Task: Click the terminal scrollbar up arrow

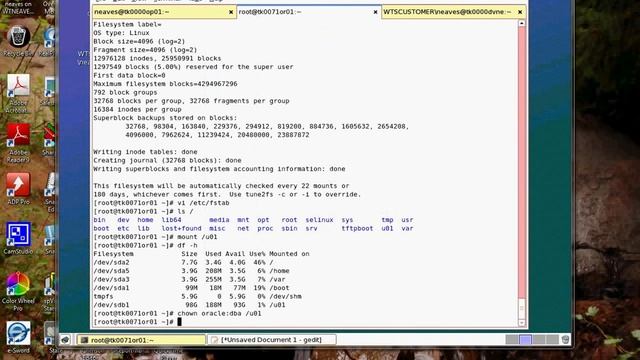Action: [522, 23]
